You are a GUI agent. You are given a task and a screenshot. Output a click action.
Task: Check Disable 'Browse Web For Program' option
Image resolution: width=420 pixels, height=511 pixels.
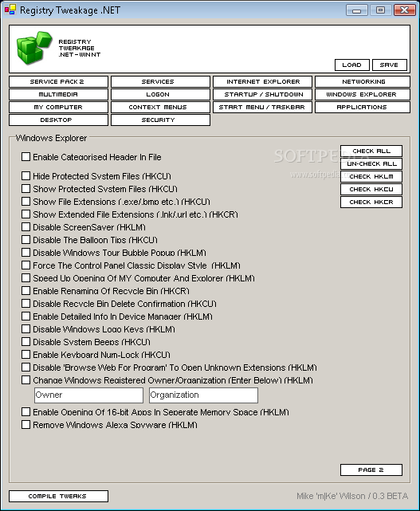point(26,368)
